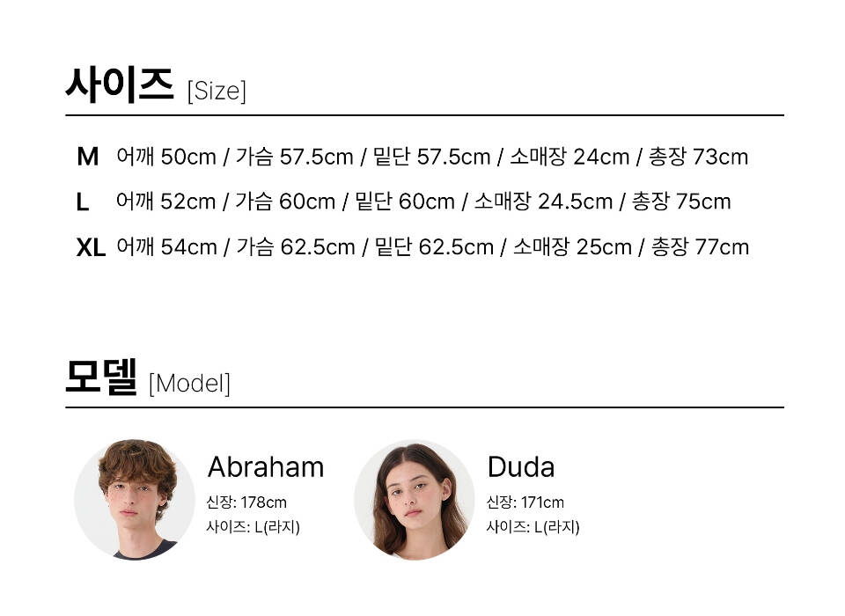Click the [Model] bracket label
Image resolution: width=845 pixels, height=616 pixels.
(x=189, y=384)
